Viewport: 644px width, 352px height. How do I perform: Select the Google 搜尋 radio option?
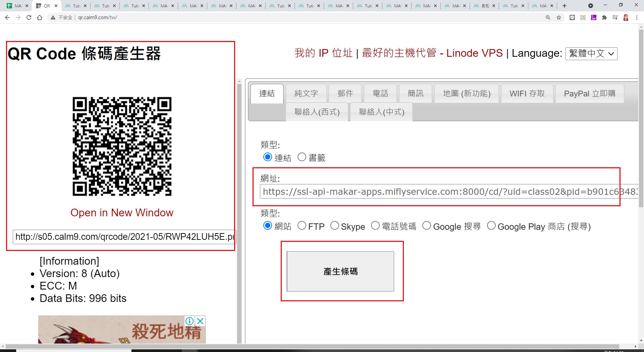427,226
